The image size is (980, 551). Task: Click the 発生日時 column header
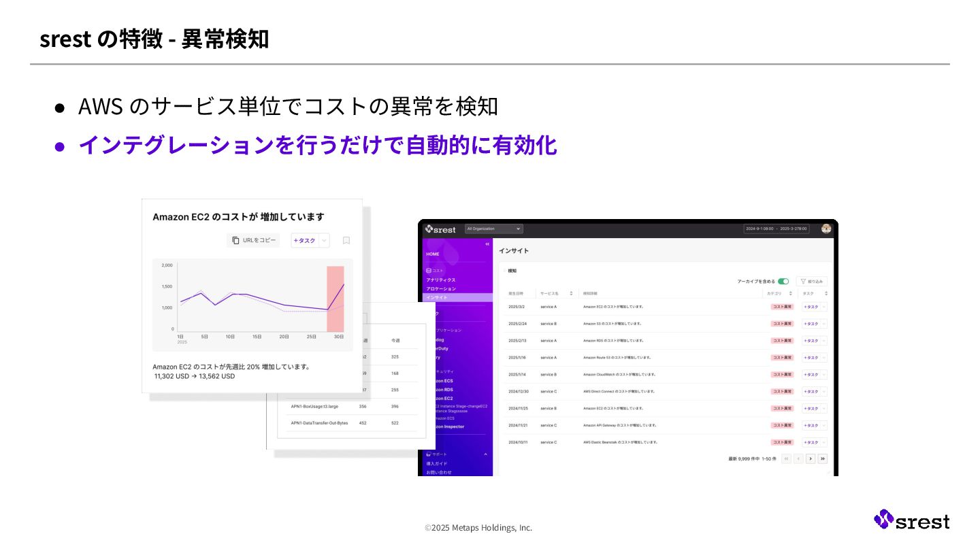(x=516, y=293)
